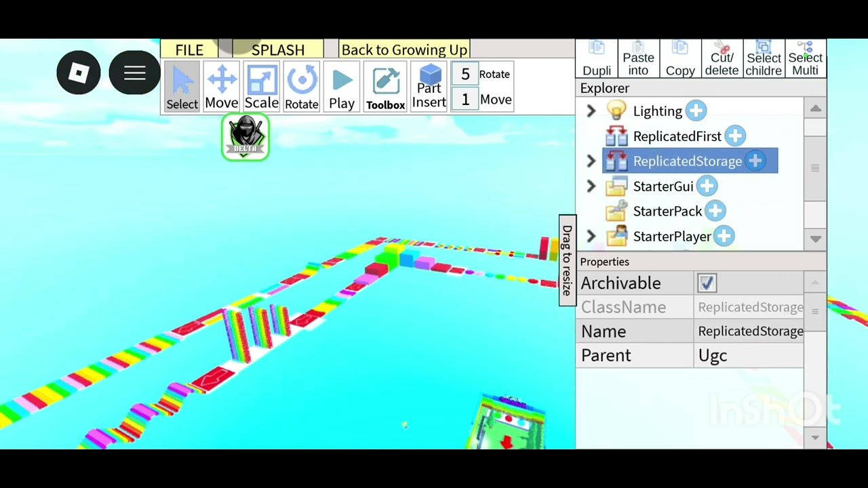868x488 pixels.
Task: Click Select children button
Action: [764, 59]
